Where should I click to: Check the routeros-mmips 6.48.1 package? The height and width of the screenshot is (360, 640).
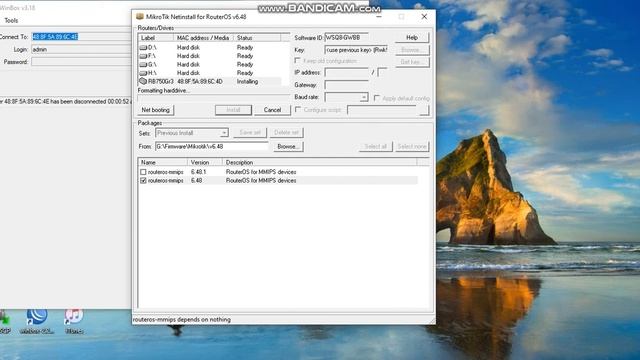(143, 172)
